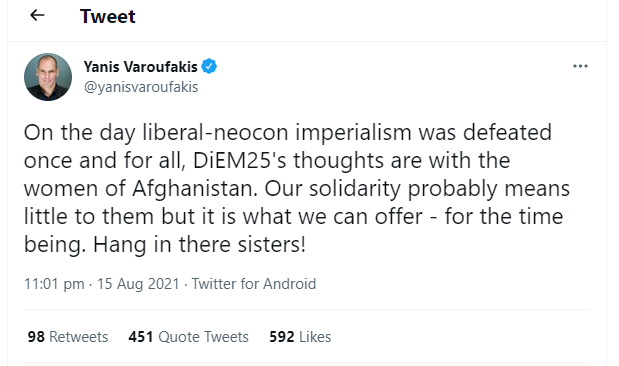
Task: Open Yanis Varoufakis profile picture
Action: 48,77
